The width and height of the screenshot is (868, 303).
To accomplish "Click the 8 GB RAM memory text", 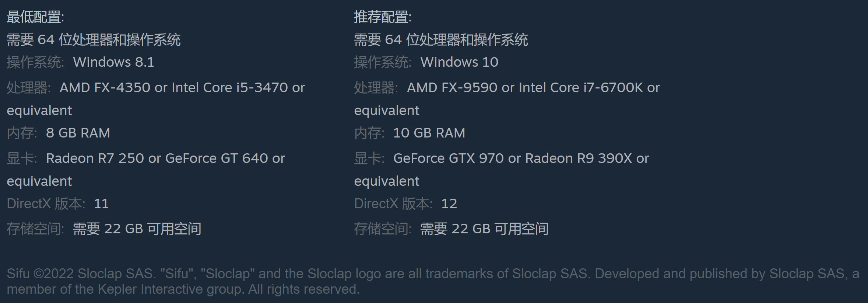I will coord(78,133).
